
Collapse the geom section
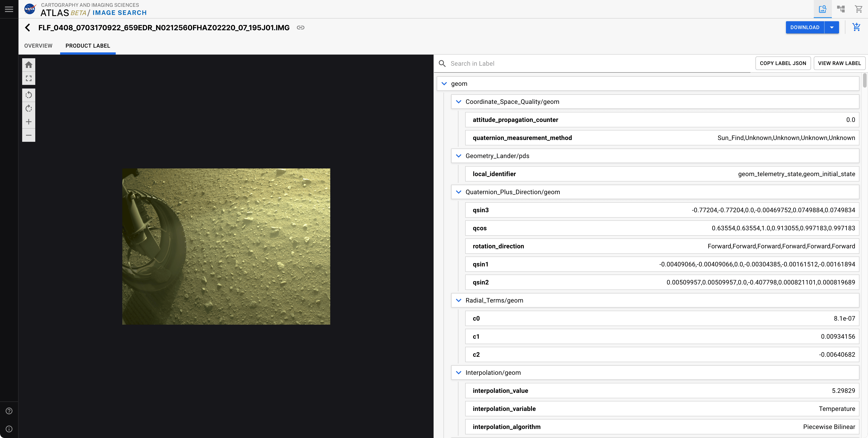[444, 84]
